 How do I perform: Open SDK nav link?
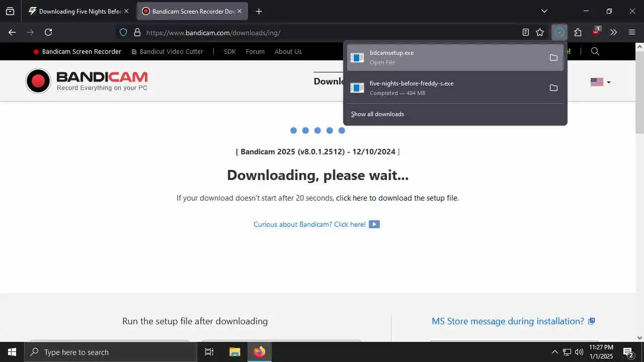[229, 51]
